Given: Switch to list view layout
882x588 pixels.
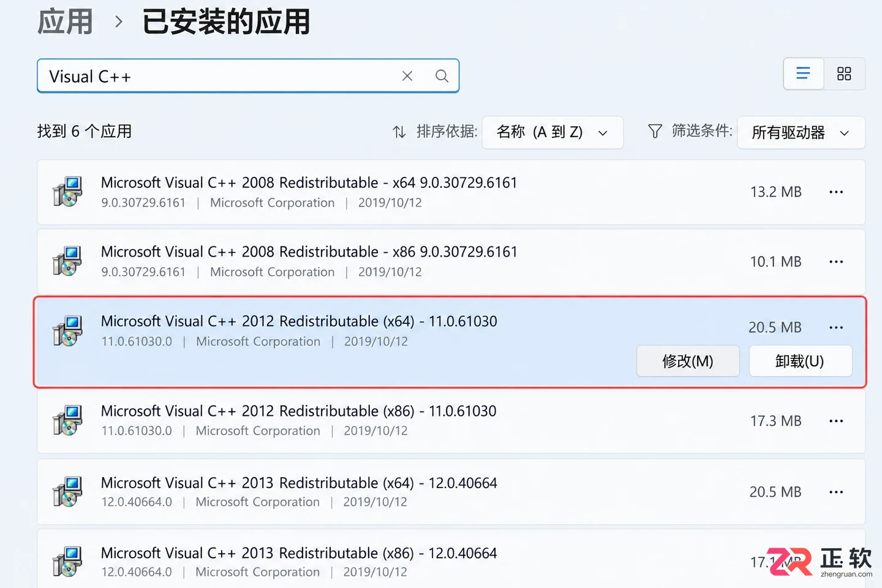Looking at the screenshot, I should (x=803, y=73).
